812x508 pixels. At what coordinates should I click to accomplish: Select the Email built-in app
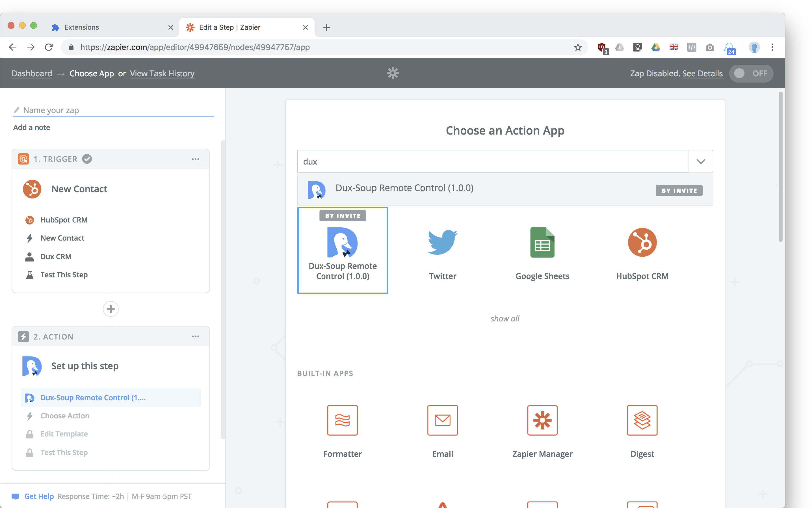(442, 420)
